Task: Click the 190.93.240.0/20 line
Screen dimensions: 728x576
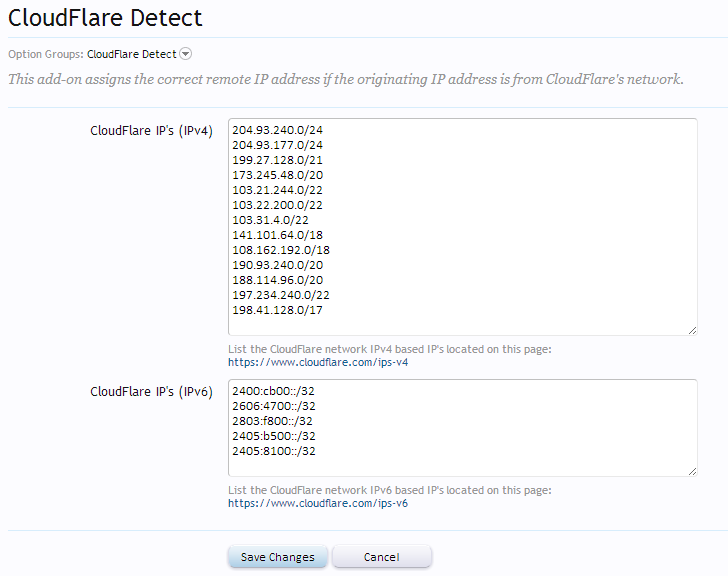Action: 278,265
